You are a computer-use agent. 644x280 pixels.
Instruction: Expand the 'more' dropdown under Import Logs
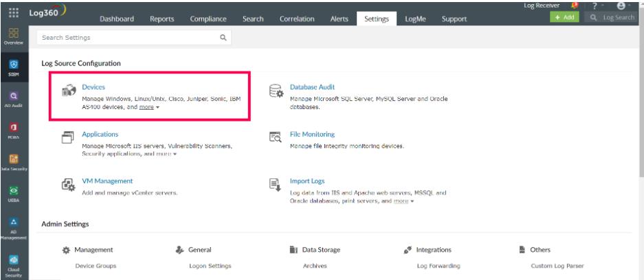pos(403,200)
